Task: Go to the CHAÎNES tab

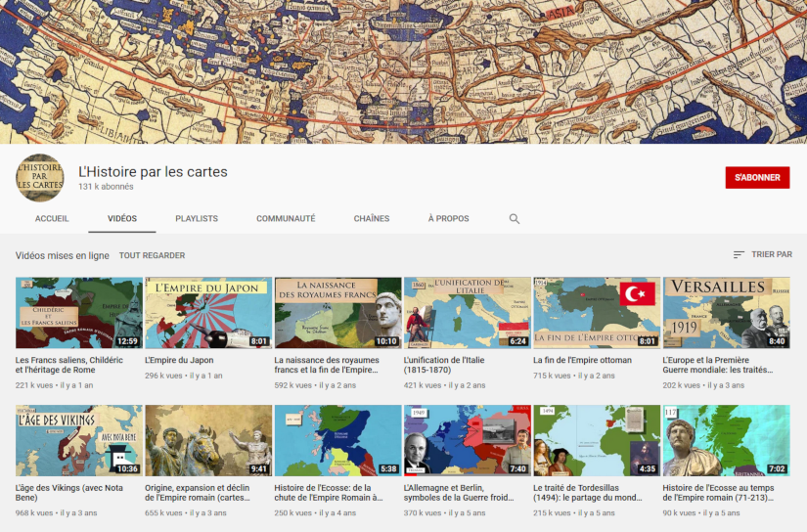Action: [x=372, y=219]
